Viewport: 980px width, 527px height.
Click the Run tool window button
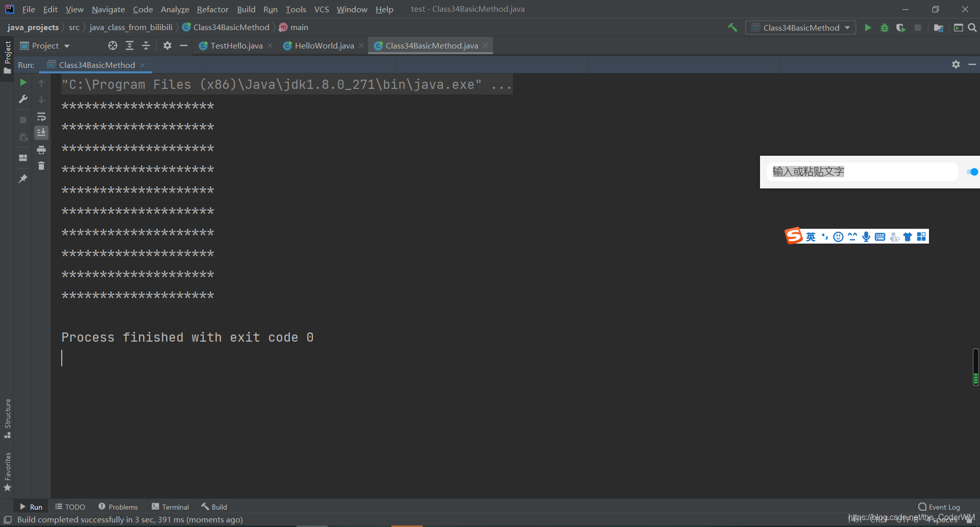31,507
